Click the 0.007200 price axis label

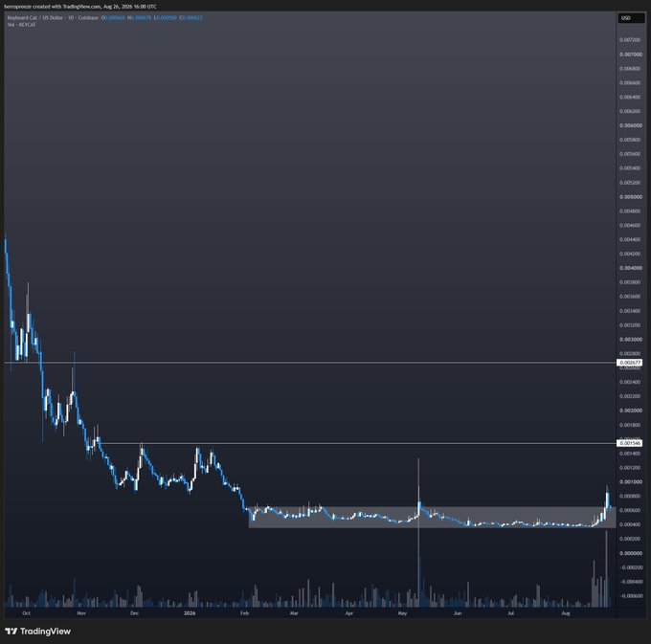(630, 40)
